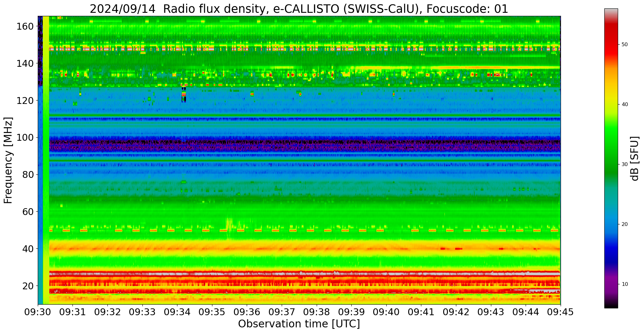The width and height of the screenshot is (644, 333).
Task: Click the colorbar tick value 20
Action: tap(625, 224)
